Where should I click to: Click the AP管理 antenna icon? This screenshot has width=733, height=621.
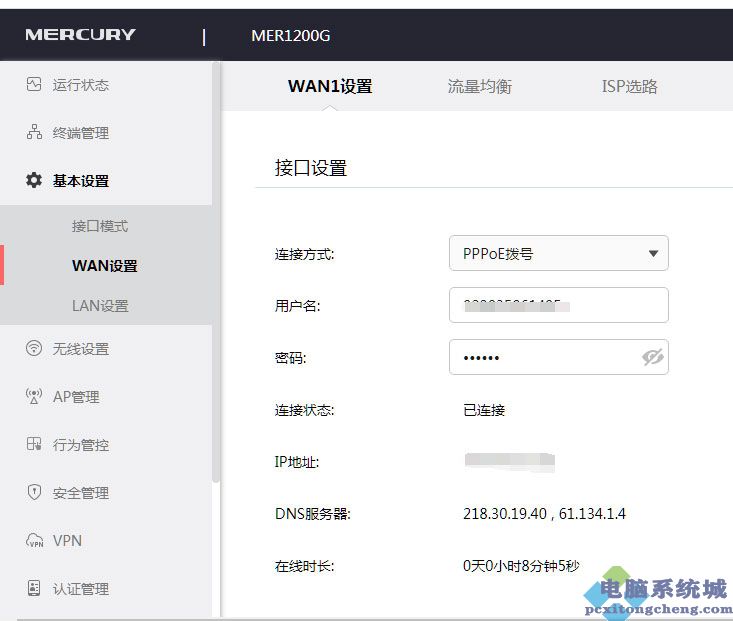[34, 396]
